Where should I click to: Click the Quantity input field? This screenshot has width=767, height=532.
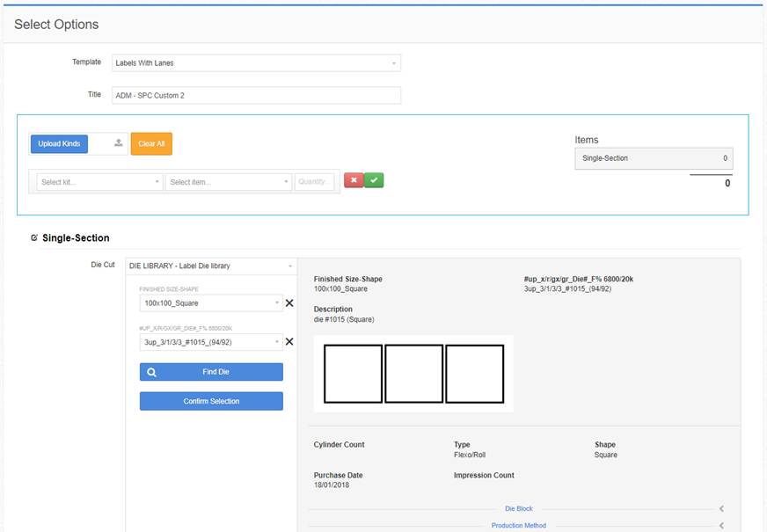pos(315,182)
